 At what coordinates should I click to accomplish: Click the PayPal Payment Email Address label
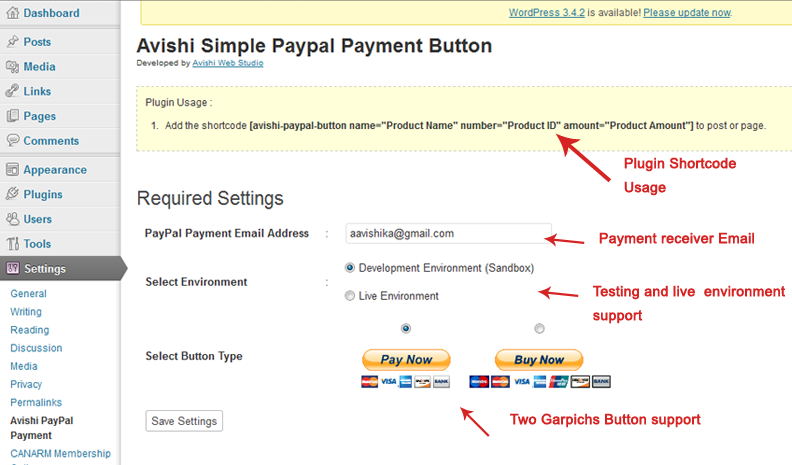point(227,233)
